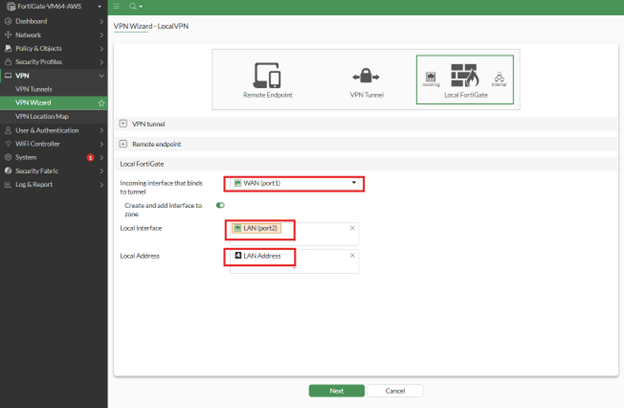The image size is (624, 408).
Task: Open the System menu
Action: click(x=53, y=157)
